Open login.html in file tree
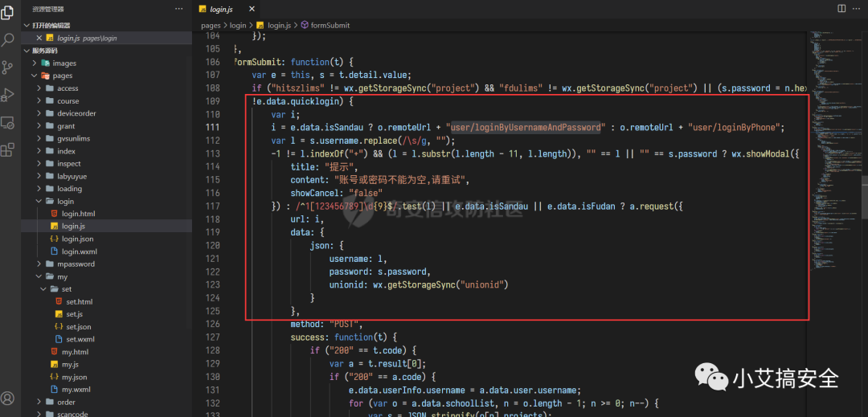Screen dimensions: 868x417 77,214
